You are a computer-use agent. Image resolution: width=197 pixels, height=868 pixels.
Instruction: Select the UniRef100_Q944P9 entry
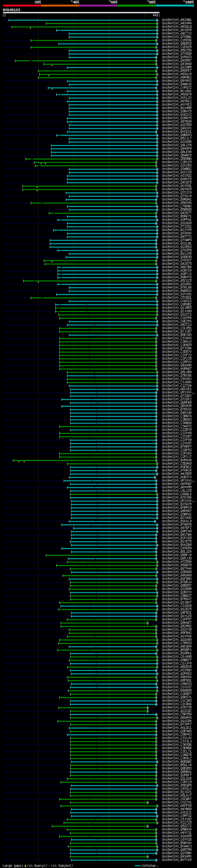tap(176, 149)
